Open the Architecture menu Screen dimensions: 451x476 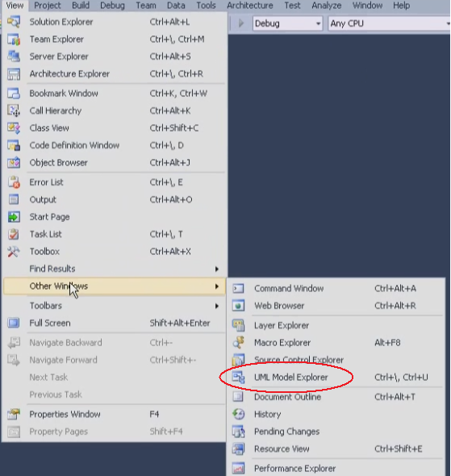pos(250,6)
